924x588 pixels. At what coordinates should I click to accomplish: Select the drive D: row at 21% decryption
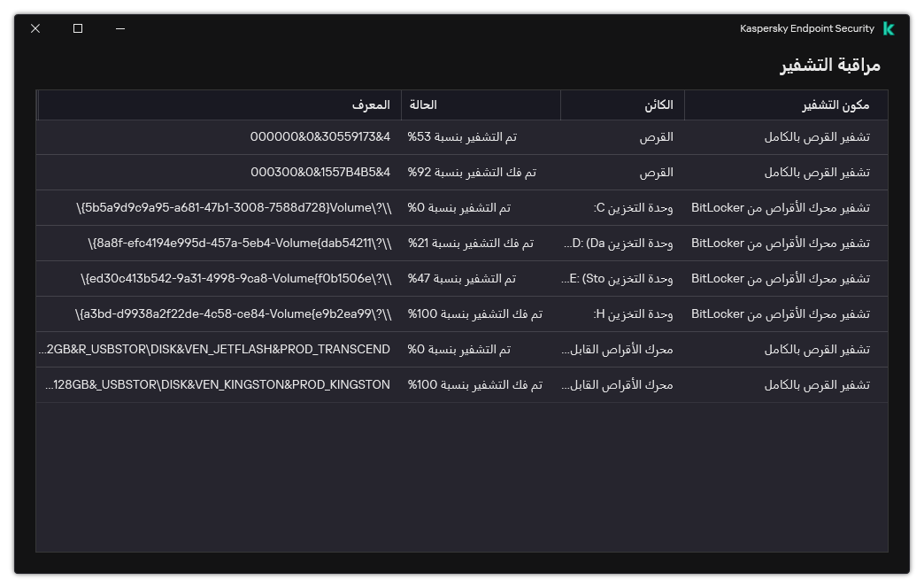click(x=460, y=243)
